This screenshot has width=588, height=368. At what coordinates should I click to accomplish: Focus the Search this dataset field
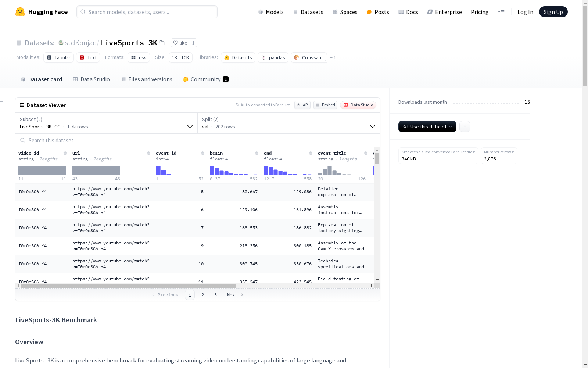[x=198, y=141]
